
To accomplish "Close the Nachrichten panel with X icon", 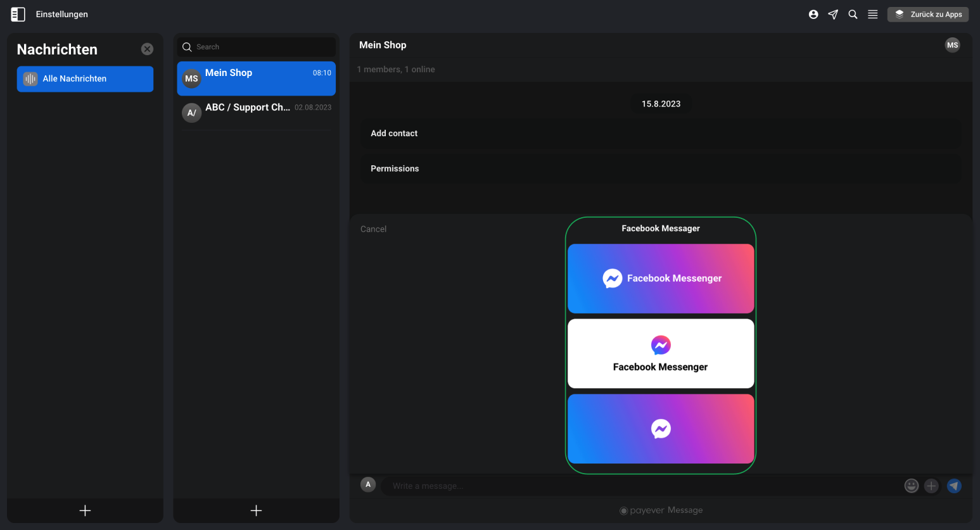I will (x=147, y=49).
